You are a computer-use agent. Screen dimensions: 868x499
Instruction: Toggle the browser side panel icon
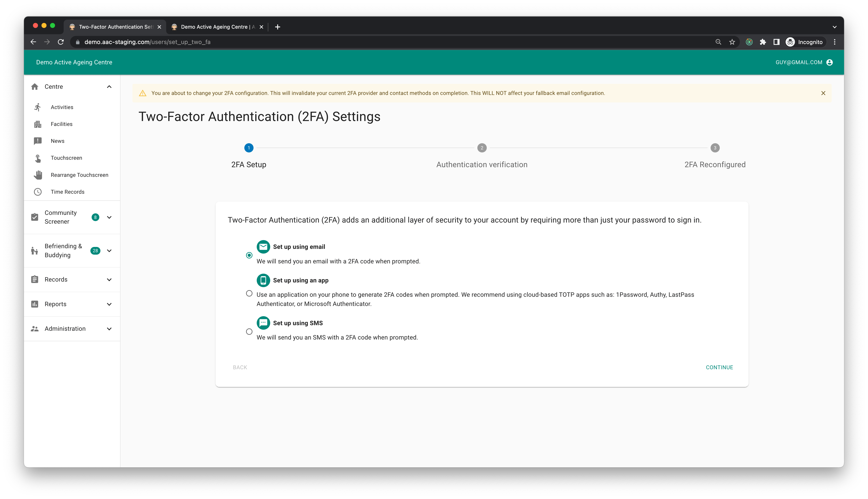pos(776,42)
